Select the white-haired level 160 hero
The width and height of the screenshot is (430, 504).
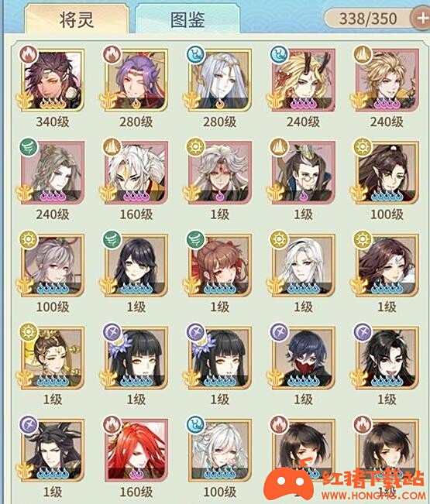(136, 173)
